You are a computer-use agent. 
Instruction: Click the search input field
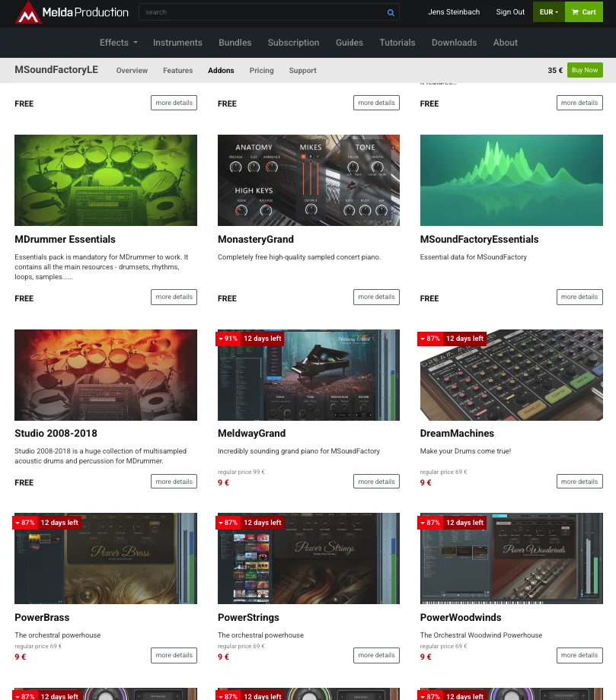coord(269,12)
